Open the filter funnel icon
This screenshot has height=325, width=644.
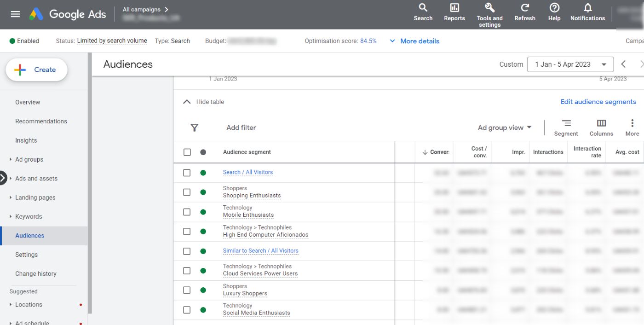(195, 128)
